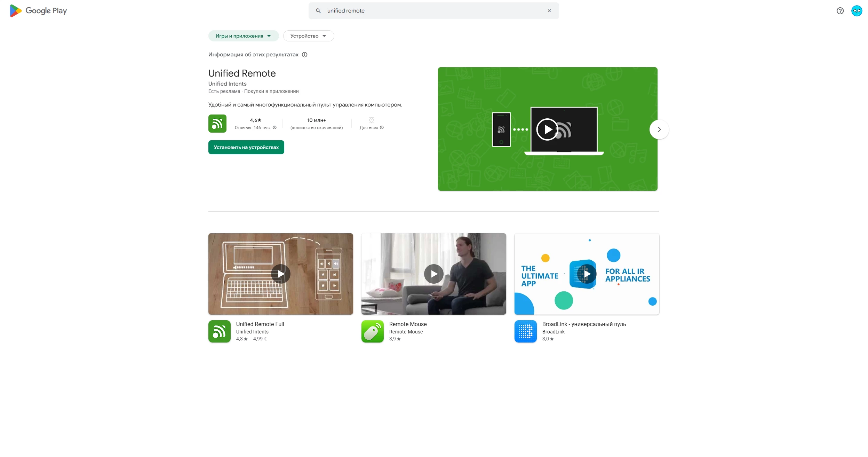Play the Unified Remote Full preview video
Image resolution: width=868 pixels, height=457 pixels.
click(x=280, y=274)
